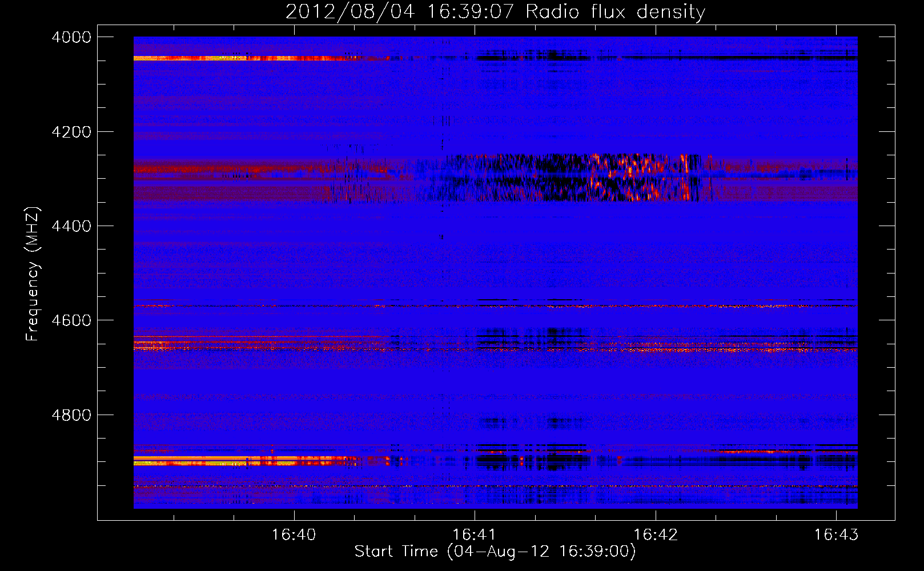
Task: Click the "Start Time (04-Aug-12 16:39:00)" label
Action: coord(495,552)
